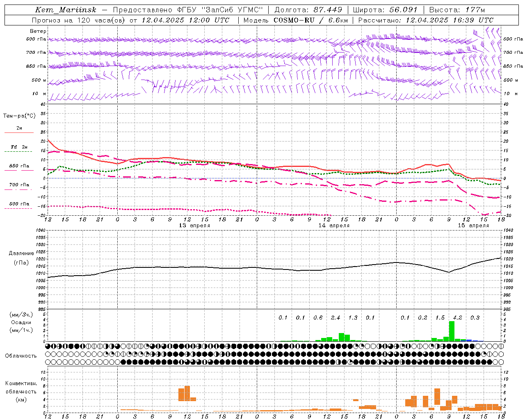Click the forecast start 12.04.2025 12:00 UTC
Viewport: 525px width, 420px height.
pos(185,20)
